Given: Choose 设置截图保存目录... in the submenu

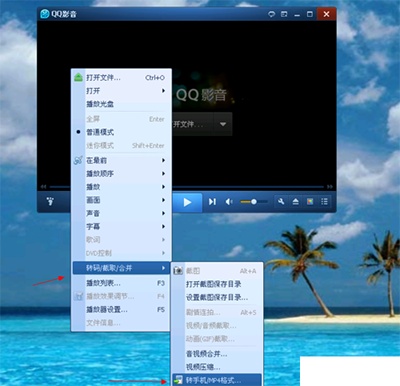Looking at the screenshot, I should tap(217, 297).
